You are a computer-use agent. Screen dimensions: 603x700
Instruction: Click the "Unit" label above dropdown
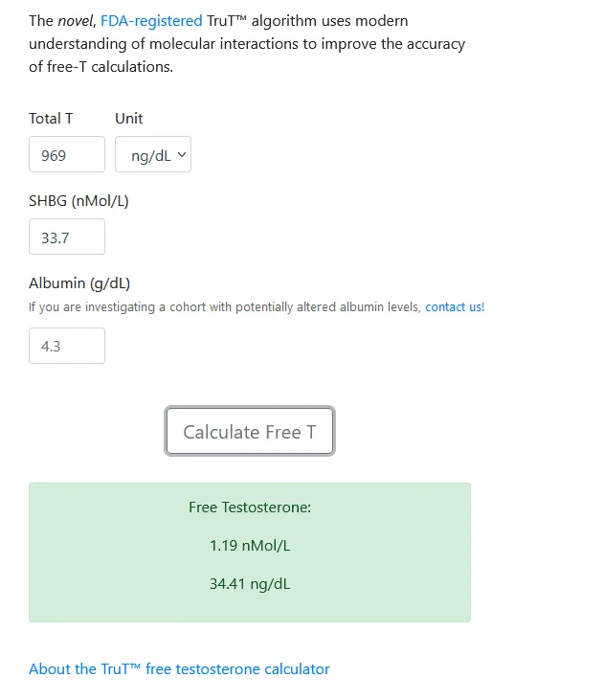tap(129, 118)
